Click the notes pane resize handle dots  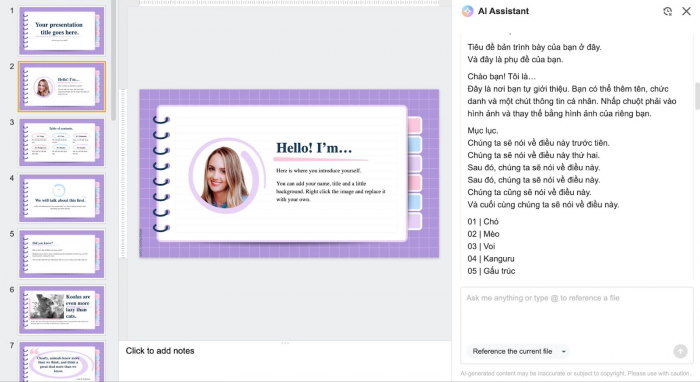tap(285, 343)
